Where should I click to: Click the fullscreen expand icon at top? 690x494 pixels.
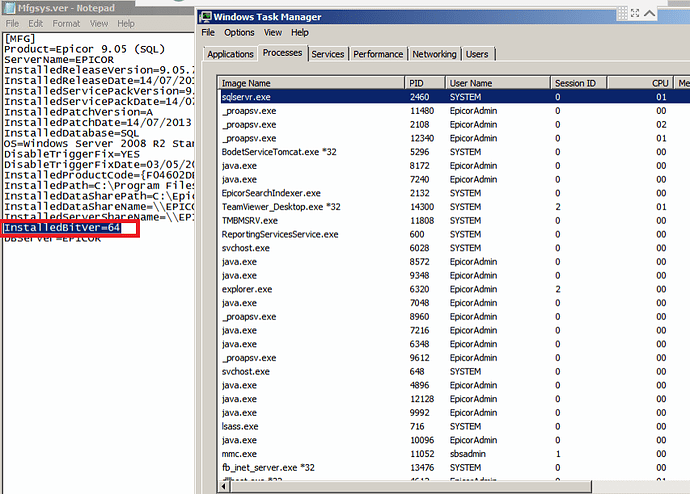(635, 13)
